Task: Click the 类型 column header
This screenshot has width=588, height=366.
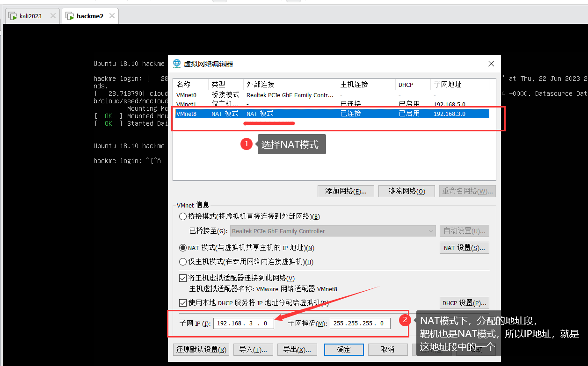Action: point(226,85)
